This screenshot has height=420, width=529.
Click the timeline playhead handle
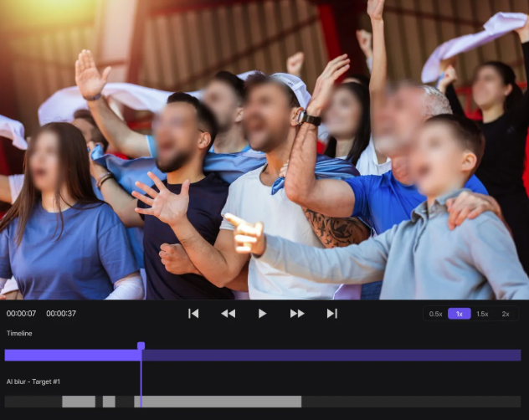click(x=141, y=346)
